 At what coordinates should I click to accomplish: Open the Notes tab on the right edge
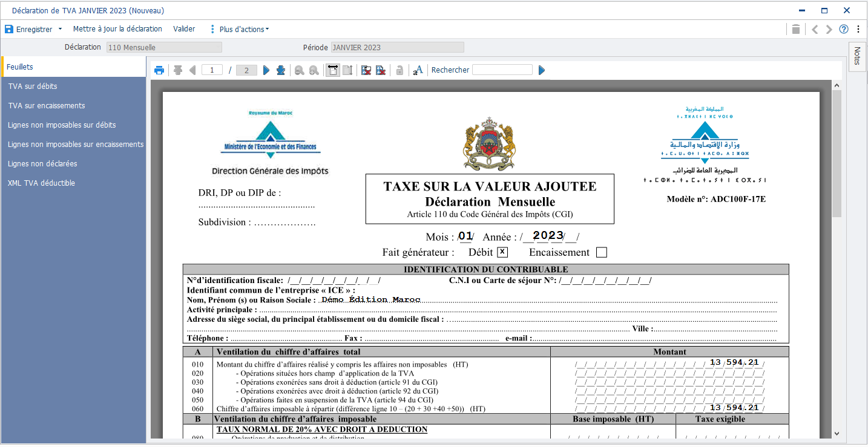[x=857, y=57]
